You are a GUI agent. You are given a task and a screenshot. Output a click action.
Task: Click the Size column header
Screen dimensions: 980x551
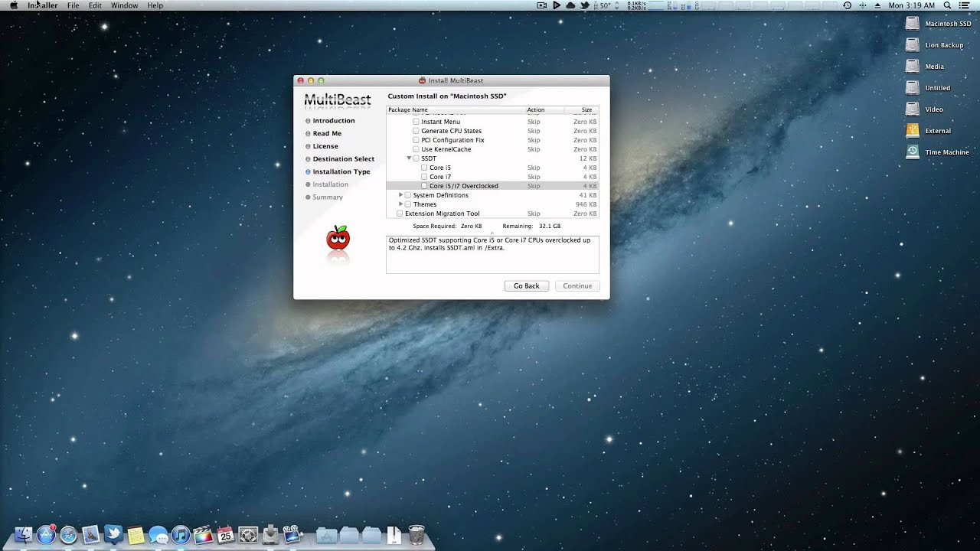click(x=582, y=110)
